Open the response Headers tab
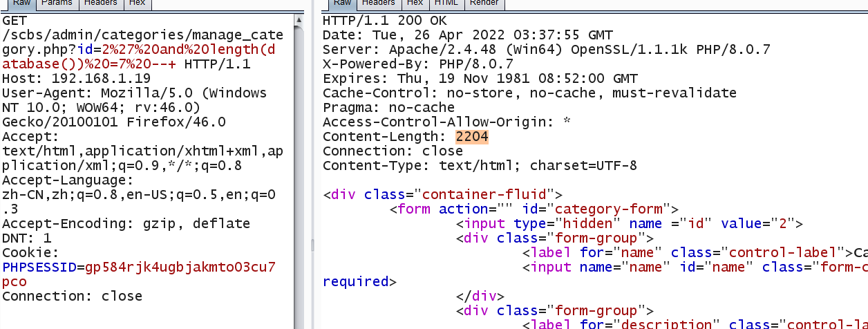 [379, 3]
